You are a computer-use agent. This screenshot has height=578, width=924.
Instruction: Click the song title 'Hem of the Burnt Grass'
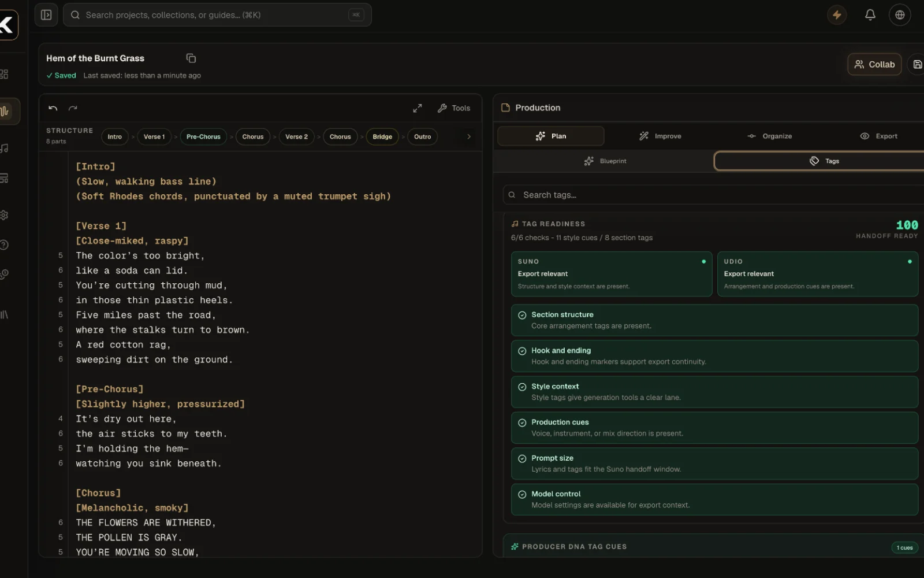click(x=95, y=58)
